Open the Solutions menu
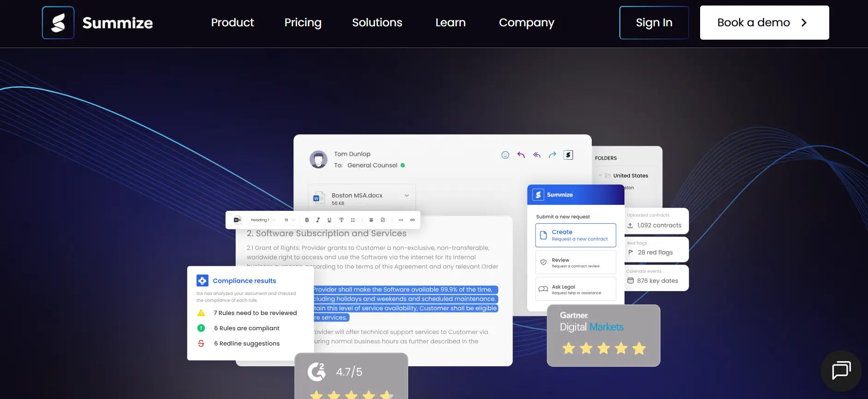This screenshot has width=868, height=399. coord(377,23)
